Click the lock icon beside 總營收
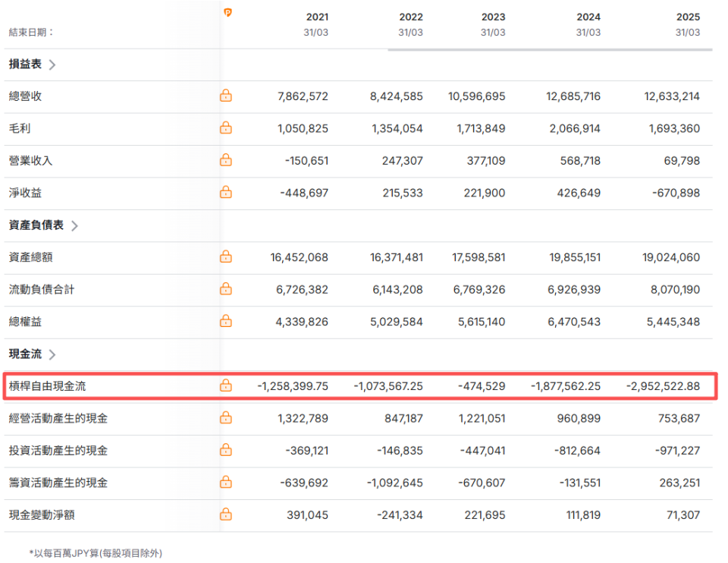Image resolution: width=728 pixels, height=563 pixels. (x=225, y=96)
